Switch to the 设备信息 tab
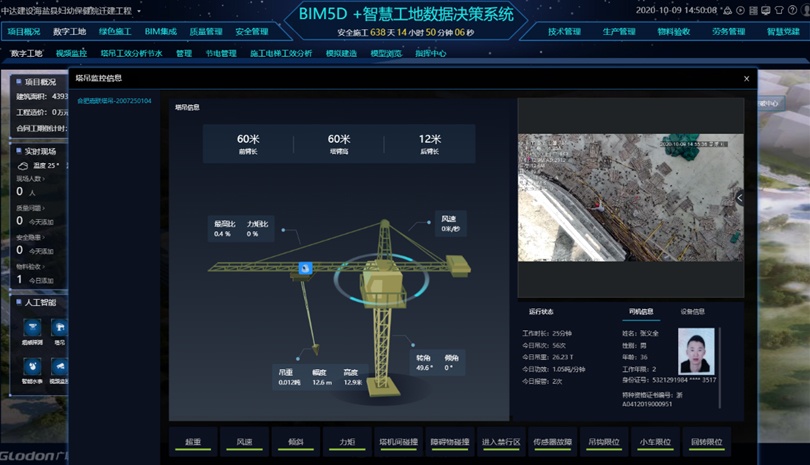 tap(693, 311)
